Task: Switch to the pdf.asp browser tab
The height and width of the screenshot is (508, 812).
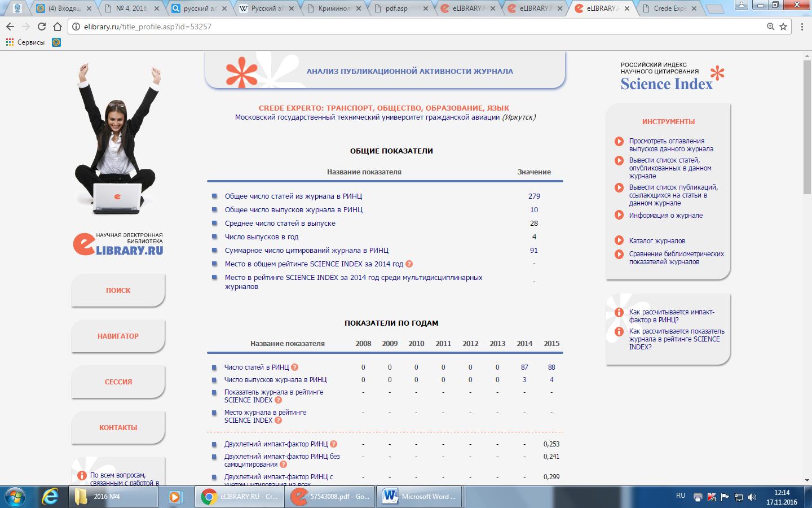Action: (396, 8)
